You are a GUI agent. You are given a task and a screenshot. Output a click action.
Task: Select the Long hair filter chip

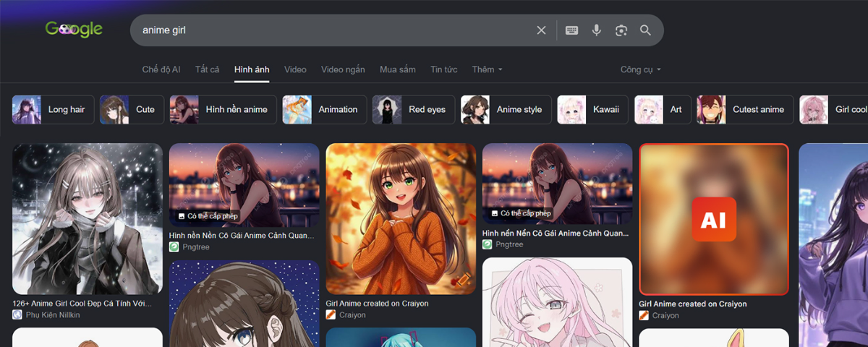click(53, 110)
